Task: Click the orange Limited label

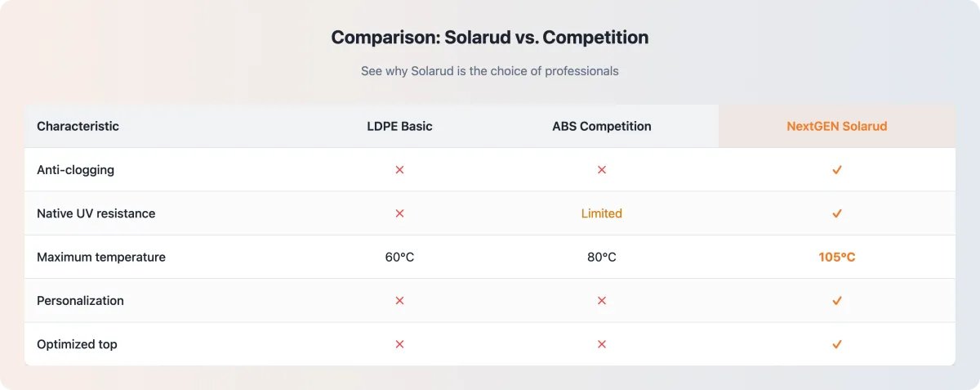Action: pos(602,213)
